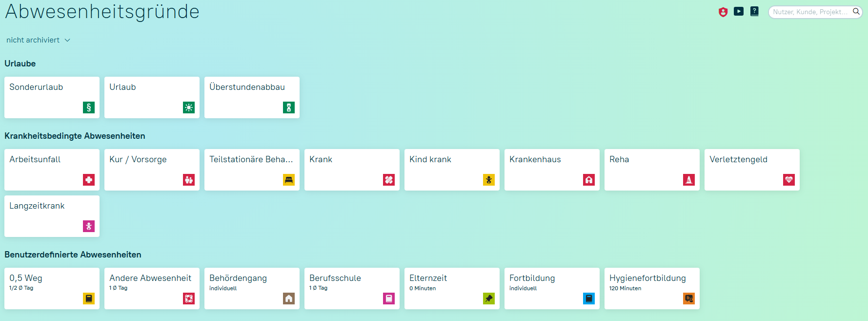Screen dimensions: 868x321
Task: Open the Hygienefortbildung 120 Minuten card
Action: 651,288
